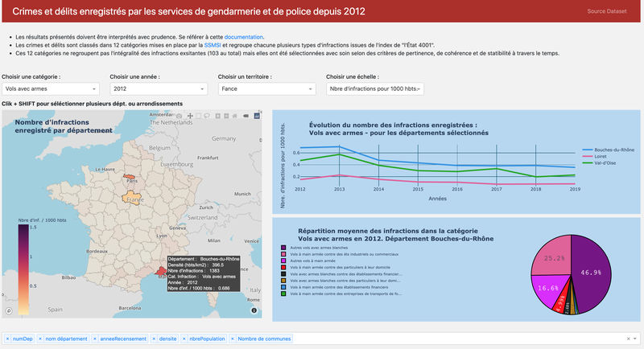Screen dimensions: 644x349
Task: Clear all selected column tags
Action: click(x=628, y=339)
